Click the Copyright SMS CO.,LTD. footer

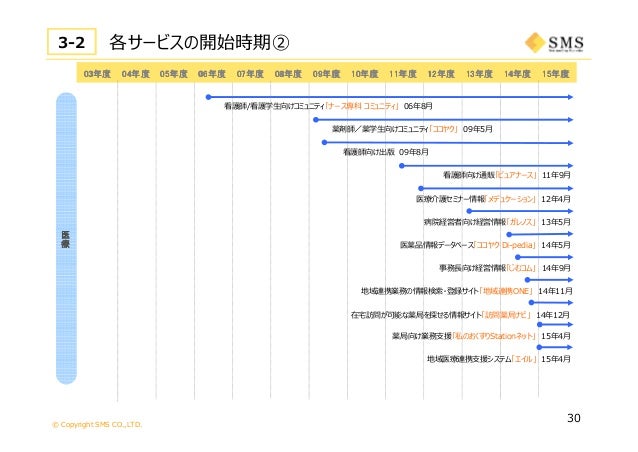pyautogui.click(x=97, y=424)
